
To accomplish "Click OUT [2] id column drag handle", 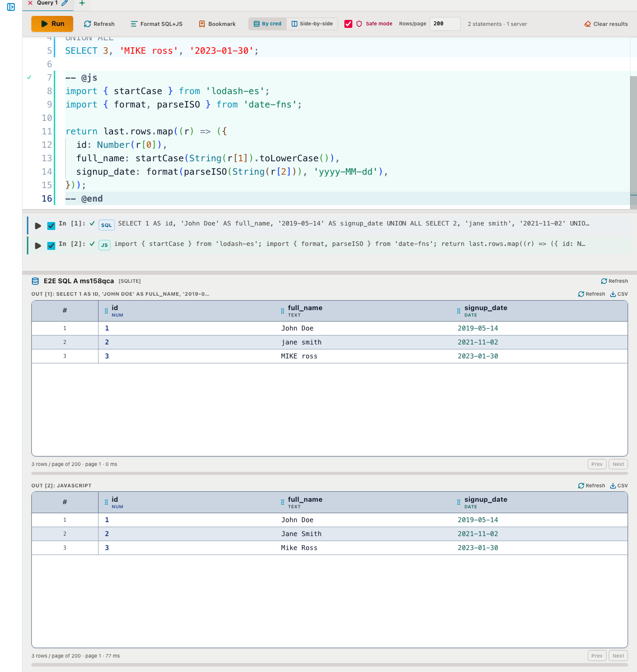I will [106, 503].
